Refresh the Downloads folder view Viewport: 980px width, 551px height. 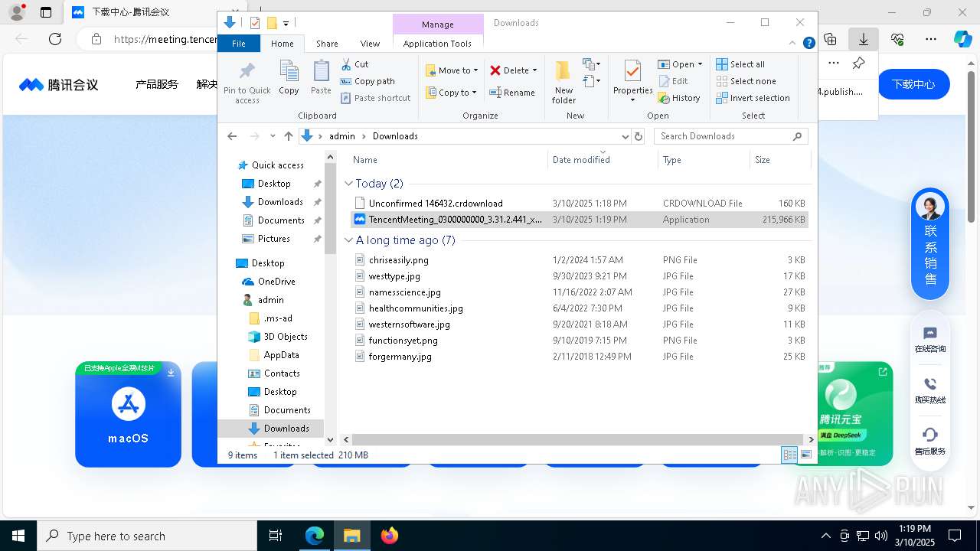tap(639, 136)
